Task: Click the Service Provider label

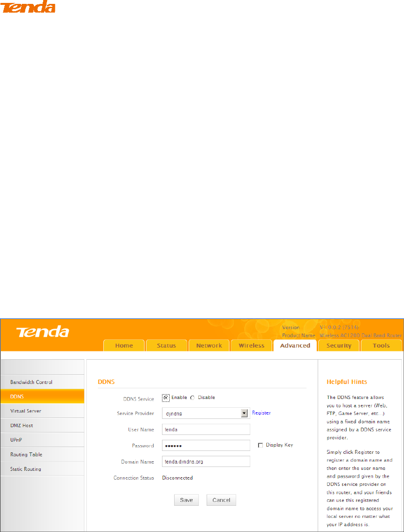Action: [135, 413]
